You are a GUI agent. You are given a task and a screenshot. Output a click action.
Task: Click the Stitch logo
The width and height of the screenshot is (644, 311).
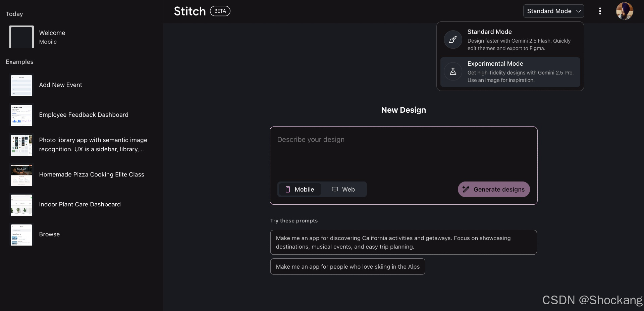pos(190,11)
